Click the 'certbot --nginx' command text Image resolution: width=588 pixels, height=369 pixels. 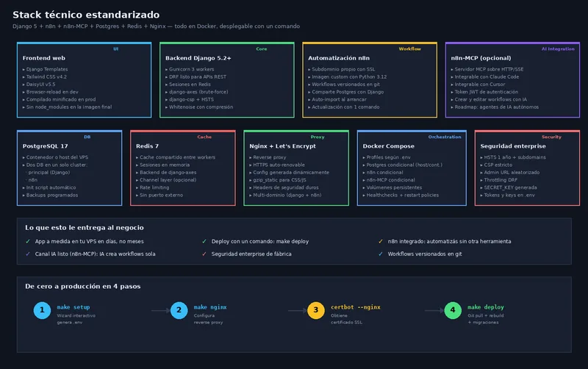356,307
